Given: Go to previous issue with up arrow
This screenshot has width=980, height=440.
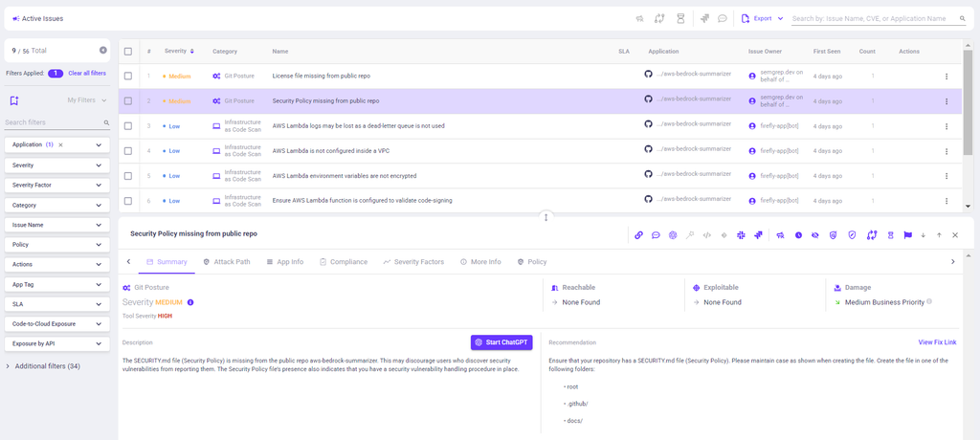Looking at the screenshot, I should click(x=939, y=235).
